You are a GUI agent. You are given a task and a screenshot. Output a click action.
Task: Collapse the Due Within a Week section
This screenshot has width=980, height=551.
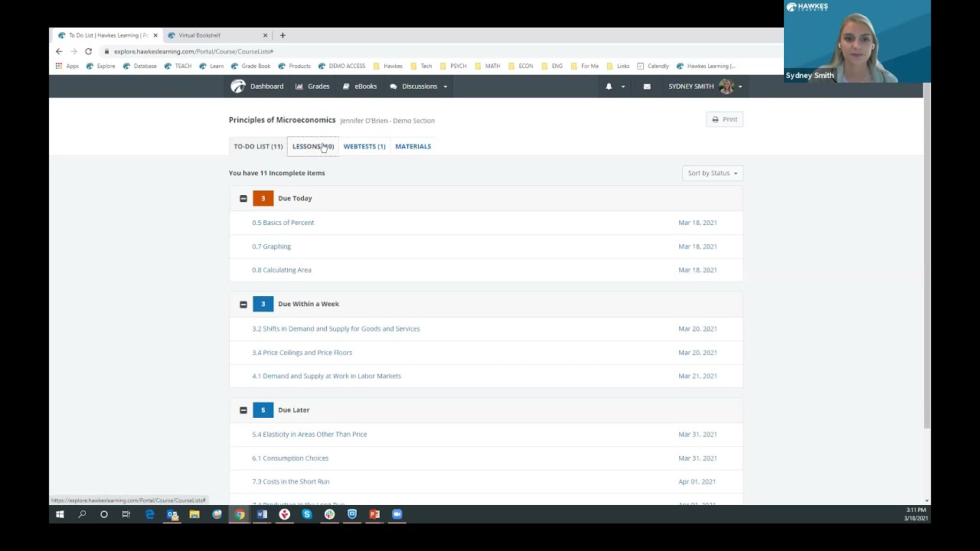point(243,304)
